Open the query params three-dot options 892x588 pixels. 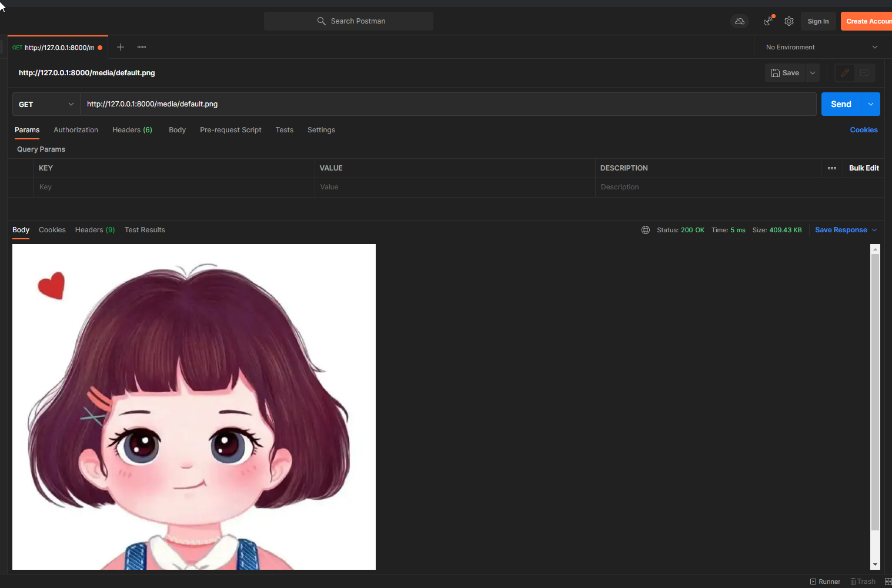[x=832, y=168]
